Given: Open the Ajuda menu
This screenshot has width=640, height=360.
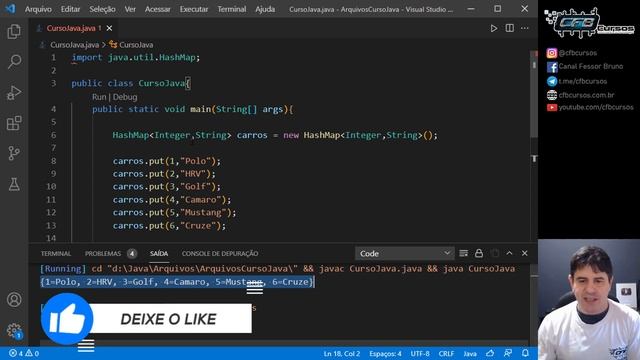Looking at the screenshot, I should pyautogui.click(x=265, y=9).
